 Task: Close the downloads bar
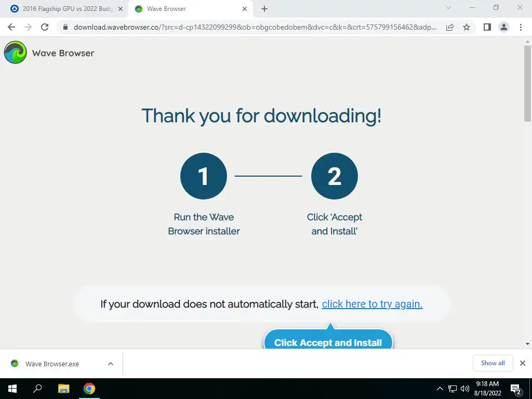click(x=523, y=363)
